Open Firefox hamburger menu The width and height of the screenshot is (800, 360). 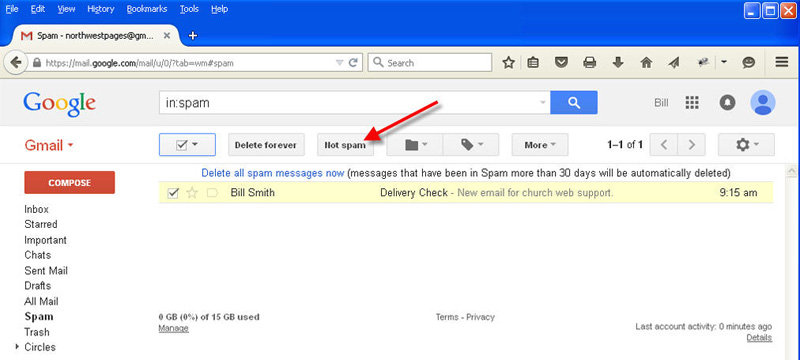[782, 62]
